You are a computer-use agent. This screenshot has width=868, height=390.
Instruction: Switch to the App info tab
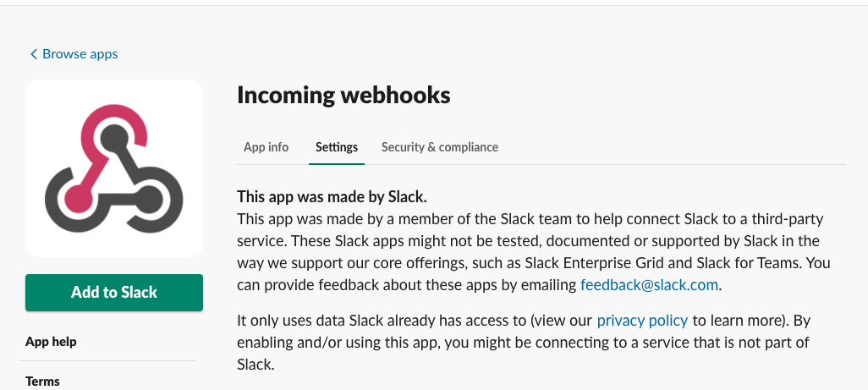[266, 147]
